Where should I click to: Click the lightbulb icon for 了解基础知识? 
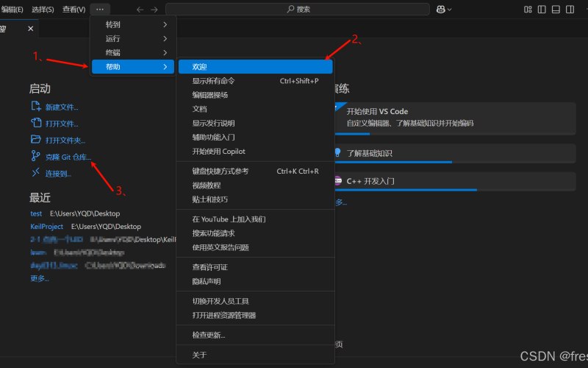point(337,152)
